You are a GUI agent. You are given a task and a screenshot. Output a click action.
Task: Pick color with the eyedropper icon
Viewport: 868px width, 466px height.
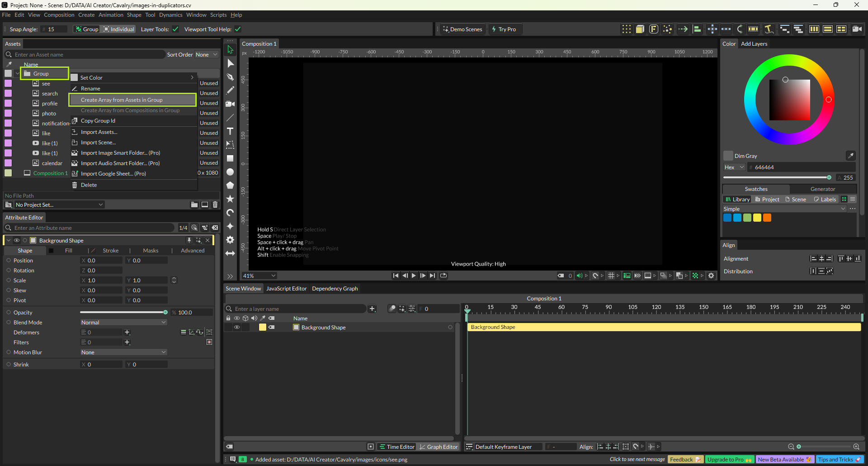pyautogui.click(x=850, y=156)
